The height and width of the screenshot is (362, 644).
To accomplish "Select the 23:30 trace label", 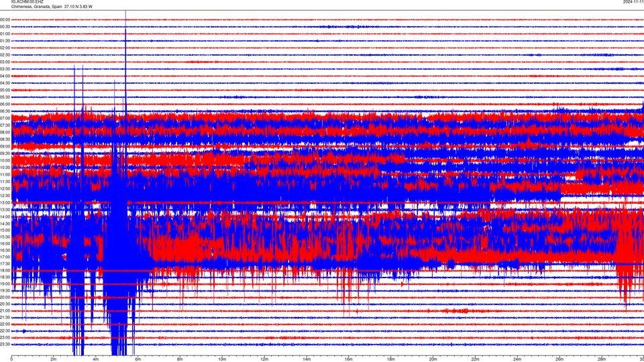I will [x=5, y=345].
